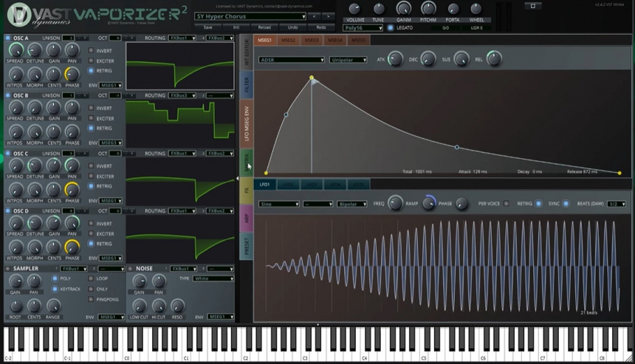Select previous preset with left arrow
The height and width of the screenshot is (364, 635).
click(314, 16)
